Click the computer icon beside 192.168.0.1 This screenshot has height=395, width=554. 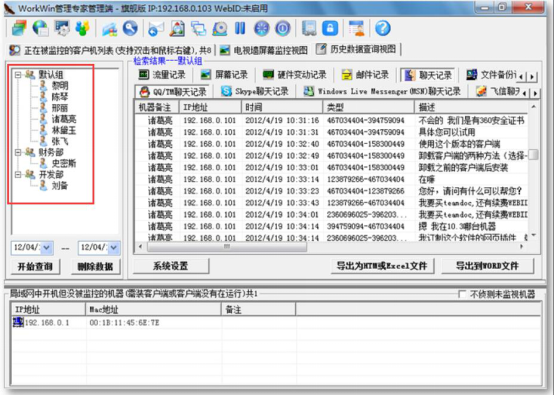point(18,322)
